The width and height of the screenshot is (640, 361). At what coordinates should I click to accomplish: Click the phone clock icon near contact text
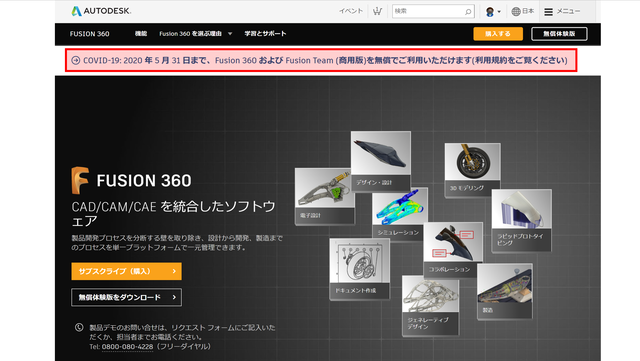coord(79,327)
